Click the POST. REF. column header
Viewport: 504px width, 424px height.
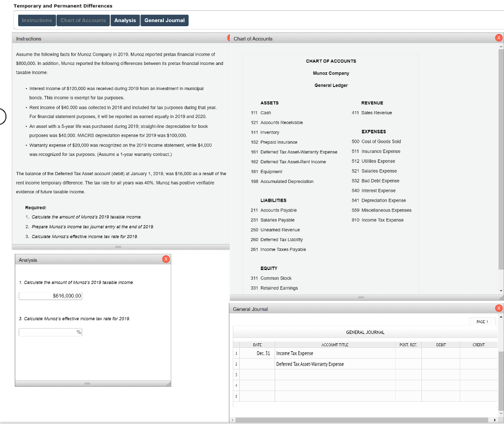tap(408, 345)
